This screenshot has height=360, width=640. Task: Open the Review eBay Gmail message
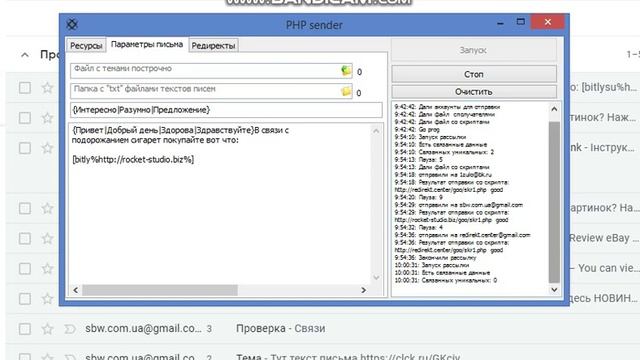coord(604,238)
